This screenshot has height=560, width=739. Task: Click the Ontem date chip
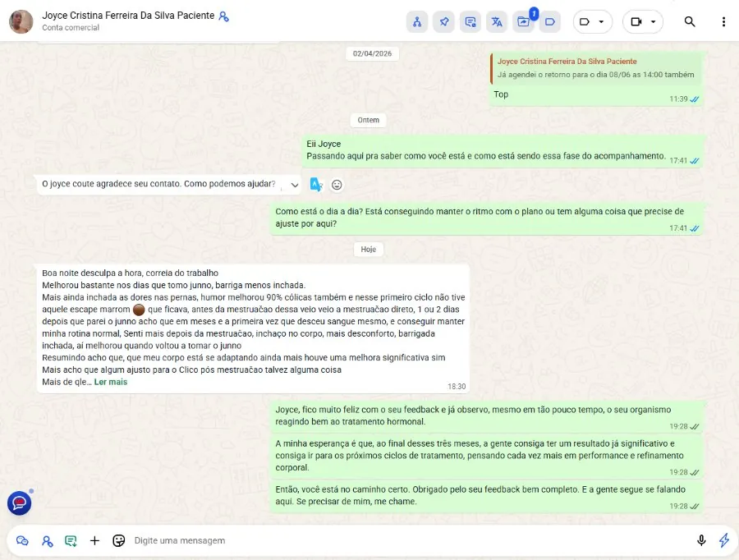368,120
